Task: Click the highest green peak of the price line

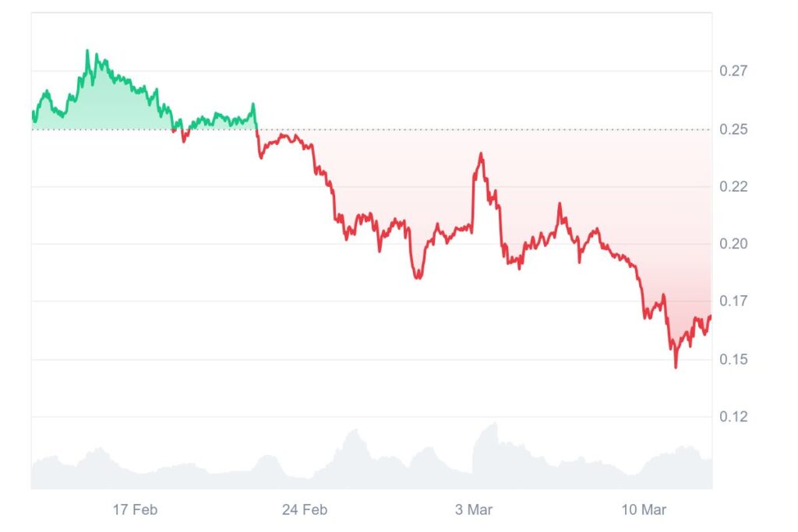Action: click(x=87, y=51)
